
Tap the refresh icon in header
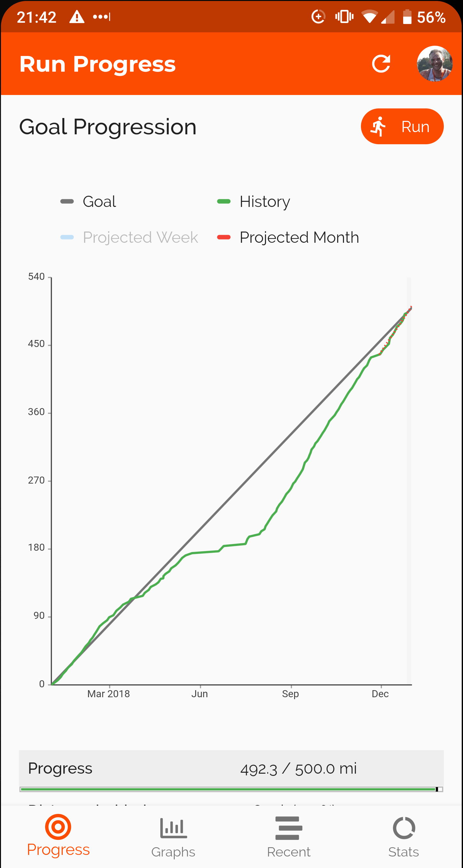click(381, 64)
